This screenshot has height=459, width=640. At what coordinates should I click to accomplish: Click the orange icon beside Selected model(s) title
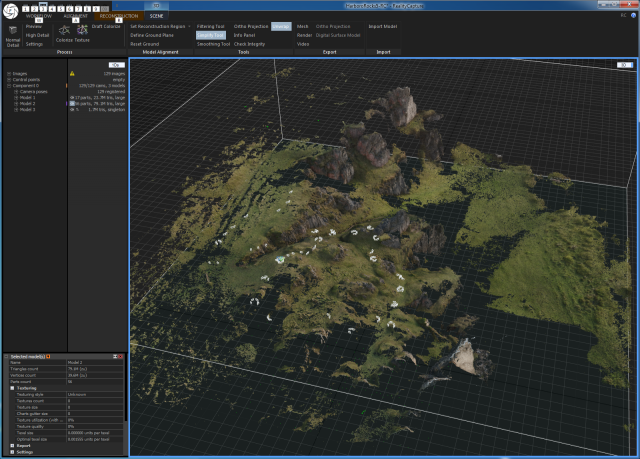(50, 357)
